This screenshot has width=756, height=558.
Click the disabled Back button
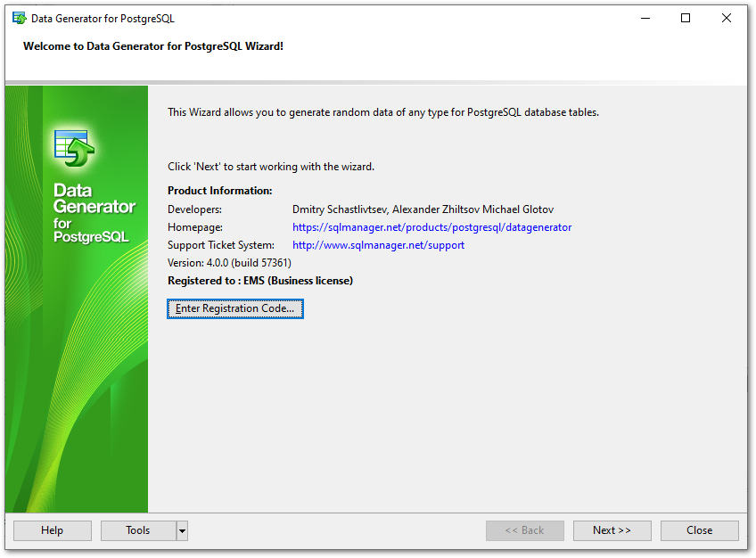pyautogui.click(x=524, y=530)
